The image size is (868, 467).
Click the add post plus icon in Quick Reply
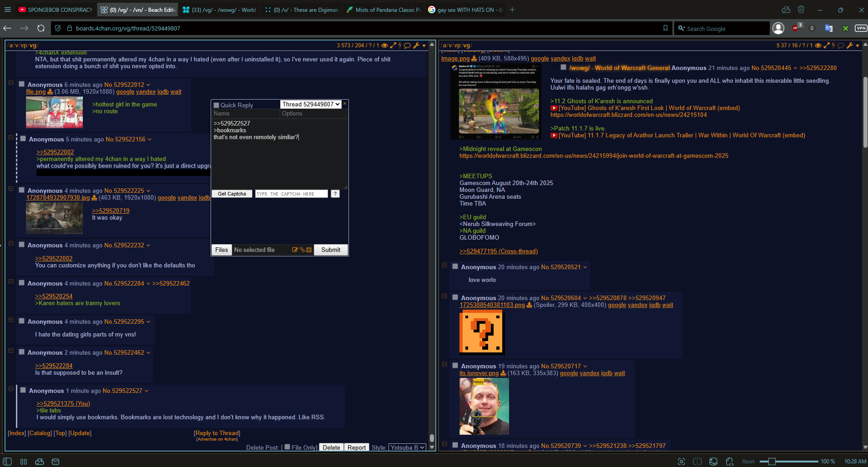(309, 250)
